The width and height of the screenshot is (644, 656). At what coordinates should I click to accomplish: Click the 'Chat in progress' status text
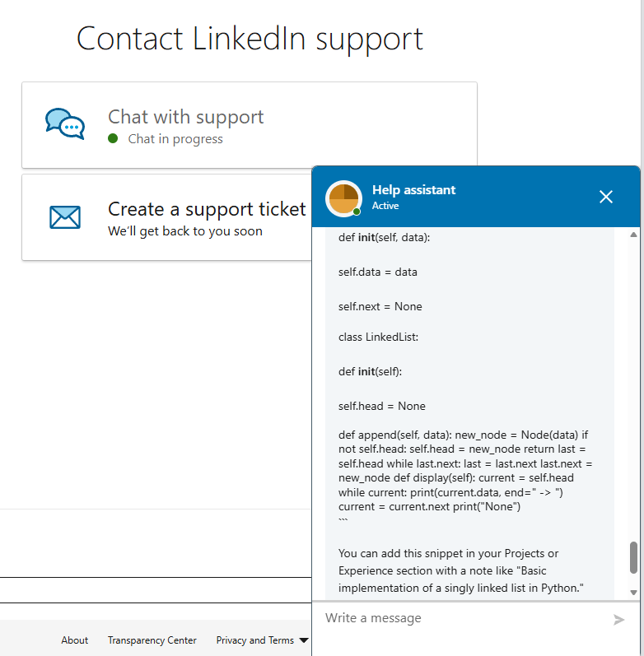coord(175,139)
